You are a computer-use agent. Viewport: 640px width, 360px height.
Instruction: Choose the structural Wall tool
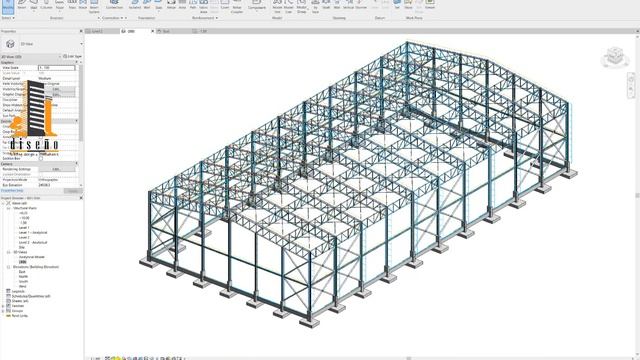[x=33, y=5]
